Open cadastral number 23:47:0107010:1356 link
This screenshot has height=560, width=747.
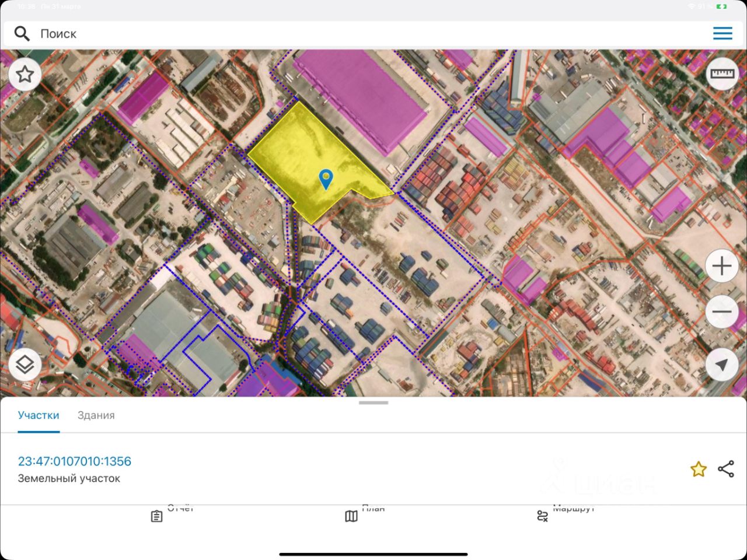click(75, 461)
